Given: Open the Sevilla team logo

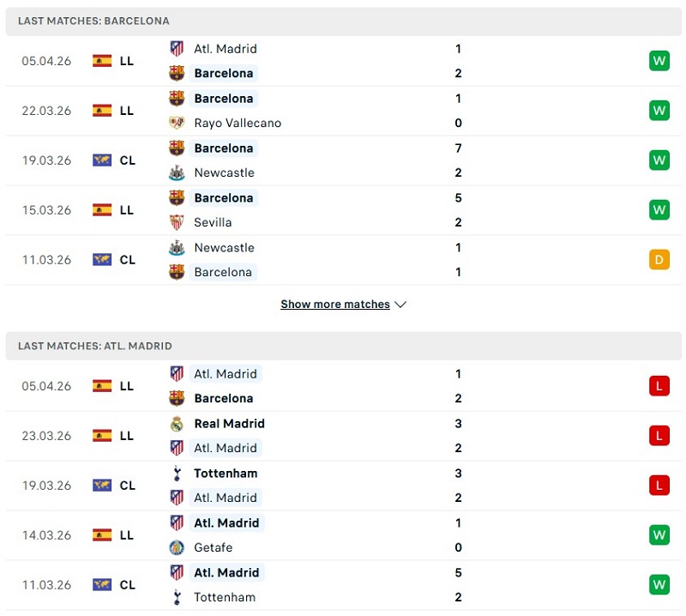Looking at the screenshot, I should coord(176,222).
